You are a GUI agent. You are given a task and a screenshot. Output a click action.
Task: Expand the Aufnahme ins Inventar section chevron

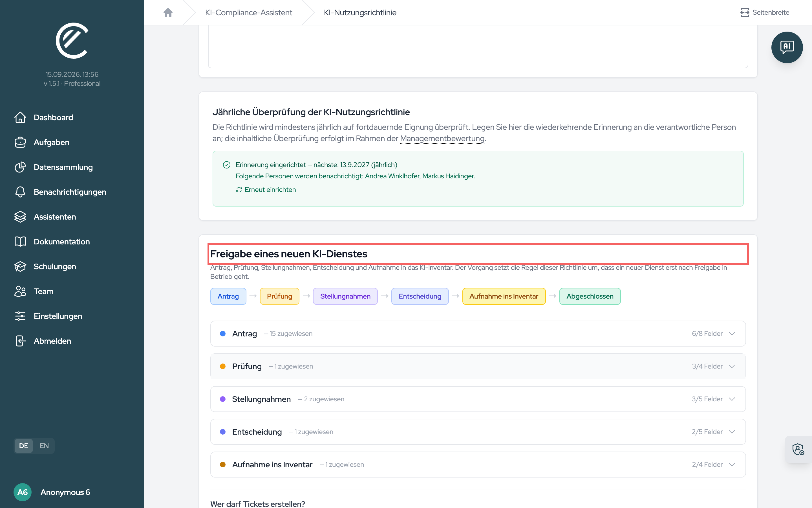732,465
